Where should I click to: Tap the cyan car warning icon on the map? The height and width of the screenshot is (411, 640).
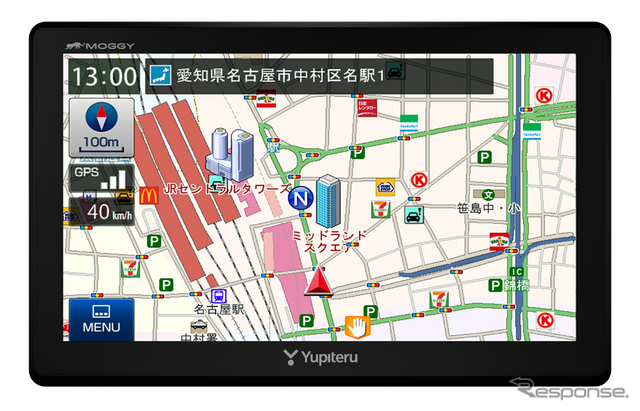[414, 215]
